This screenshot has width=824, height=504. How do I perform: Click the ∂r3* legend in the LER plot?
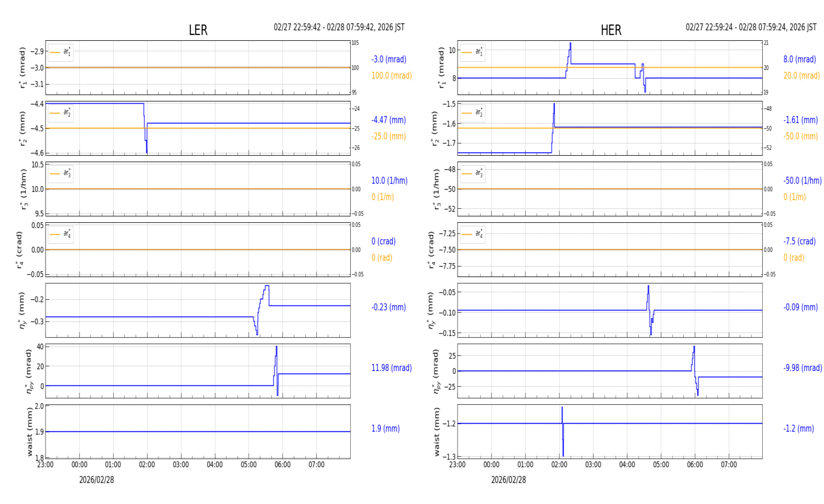pyautogui.click(x=61, y=174)
